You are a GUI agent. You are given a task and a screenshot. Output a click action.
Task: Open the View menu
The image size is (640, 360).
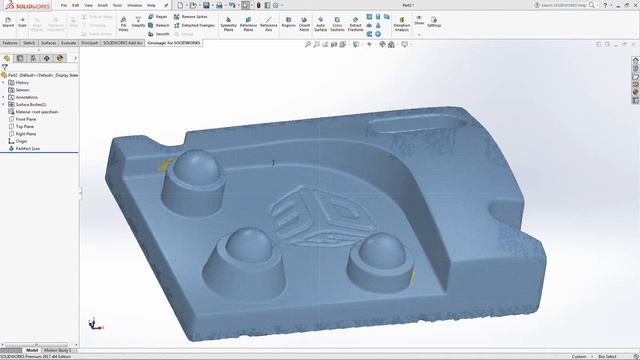(88, 5)
